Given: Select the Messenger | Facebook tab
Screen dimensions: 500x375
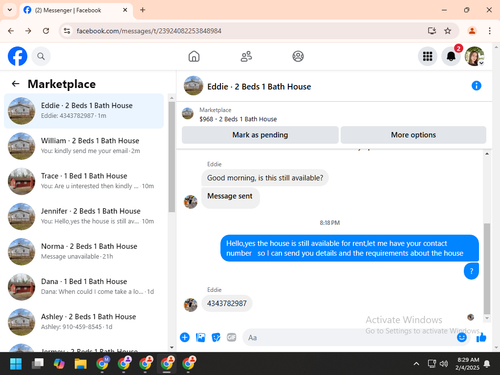Looking at the screenshot, I should (76, 10).
